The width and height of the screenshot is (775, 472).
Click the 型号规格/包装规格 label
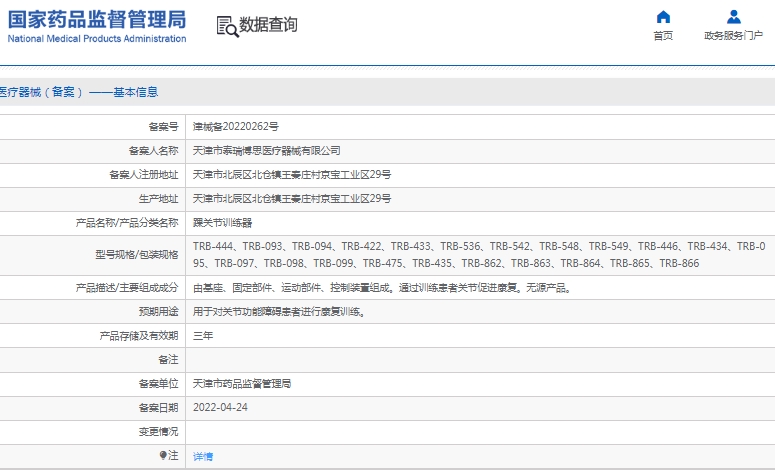(136, 255)
